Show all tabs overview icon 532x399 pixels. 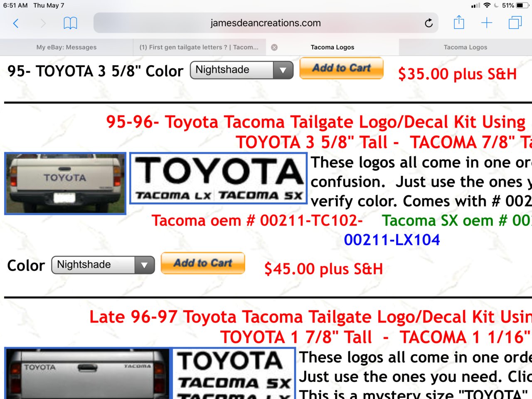(x=515, y=22)
